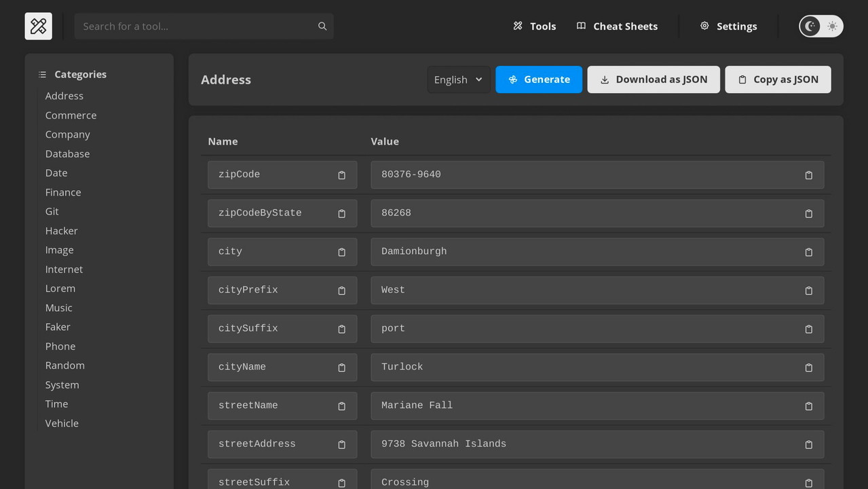Copy the Damionburgh city value
Screen dimensions: 868x489
point(808,252)
